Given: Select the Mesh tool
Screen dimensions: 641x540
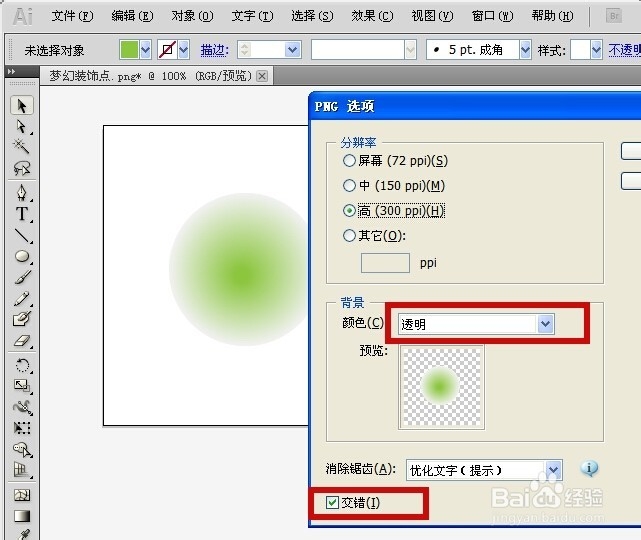Looking at the screenshot, I should coord(22,495).
